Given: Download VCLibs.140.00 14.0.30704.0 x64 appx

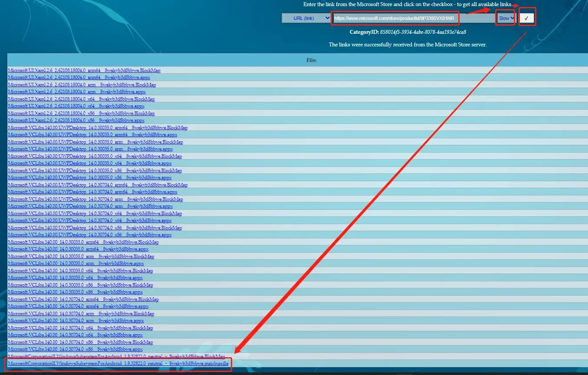Looking at the screenshot, I should click(75, 335).
